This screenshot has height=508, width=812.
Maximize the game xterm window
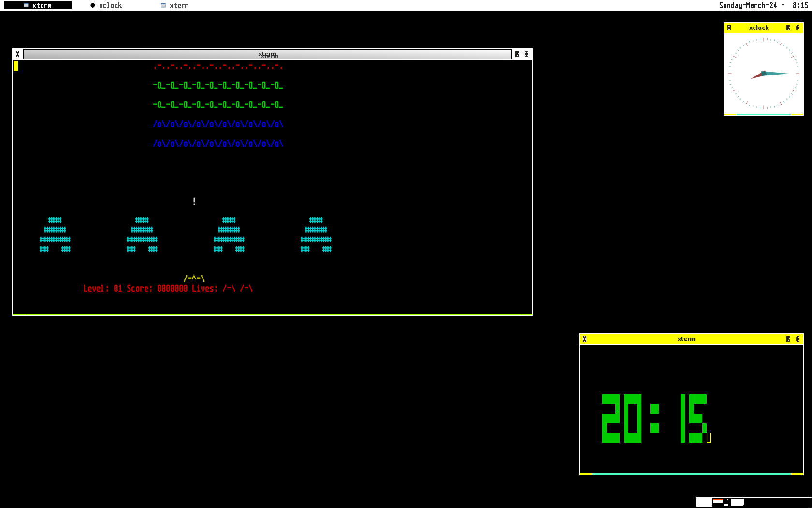pyautogui.click(x=517, y=54)
